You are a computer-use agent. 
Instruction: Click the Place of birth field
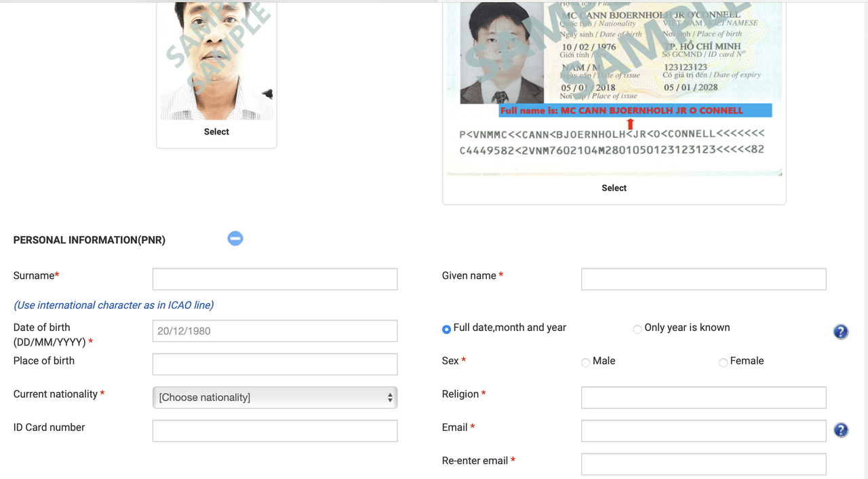tap(275, 364)
